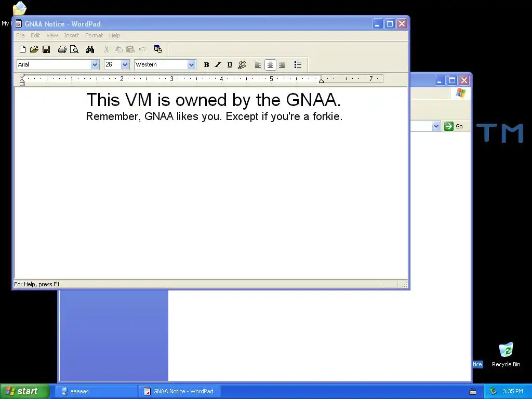Click the Windows flag logo in background window
532x399 pixels.
460,92
